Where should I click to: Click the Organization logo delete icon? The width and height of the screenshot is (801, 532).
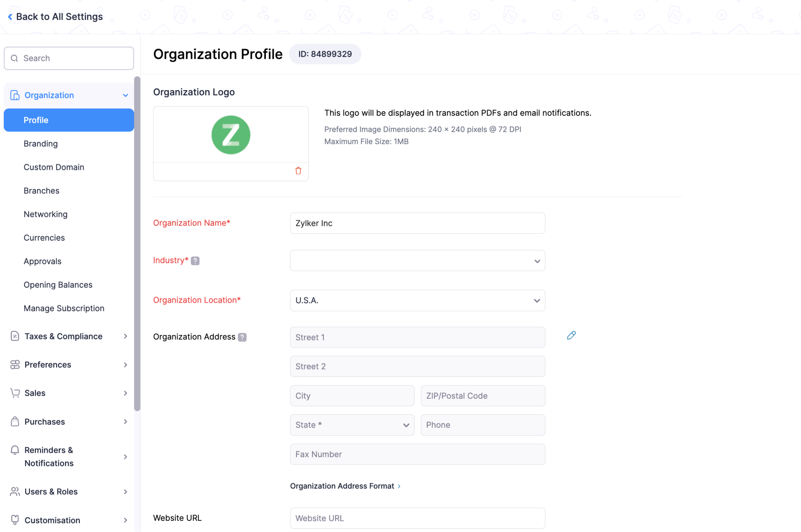pos(298,171)
